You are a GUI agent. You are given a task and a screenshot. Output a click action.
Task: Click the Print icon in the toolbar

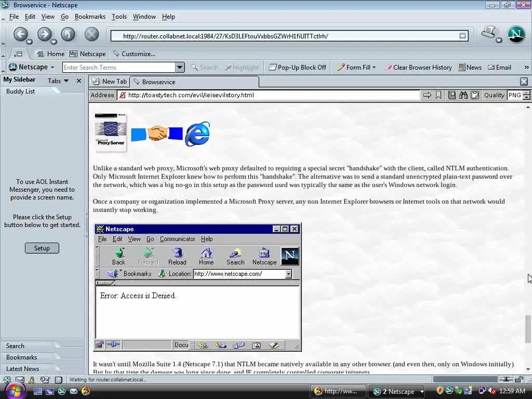click(489, 33)
